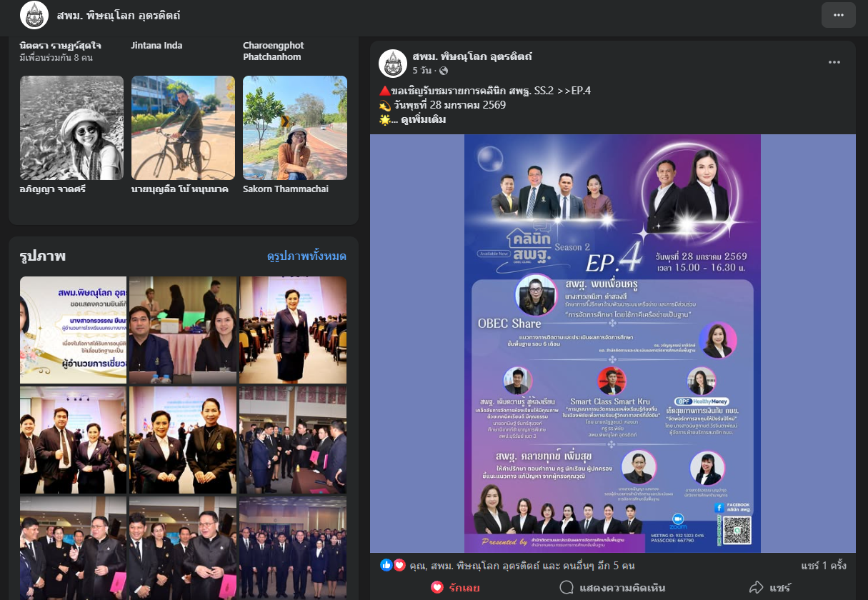The image size is (868, 600).
Task: Open friend photo of อภิญญา จาดศรี
Action: pyautogui.click(x=71, y=128)
